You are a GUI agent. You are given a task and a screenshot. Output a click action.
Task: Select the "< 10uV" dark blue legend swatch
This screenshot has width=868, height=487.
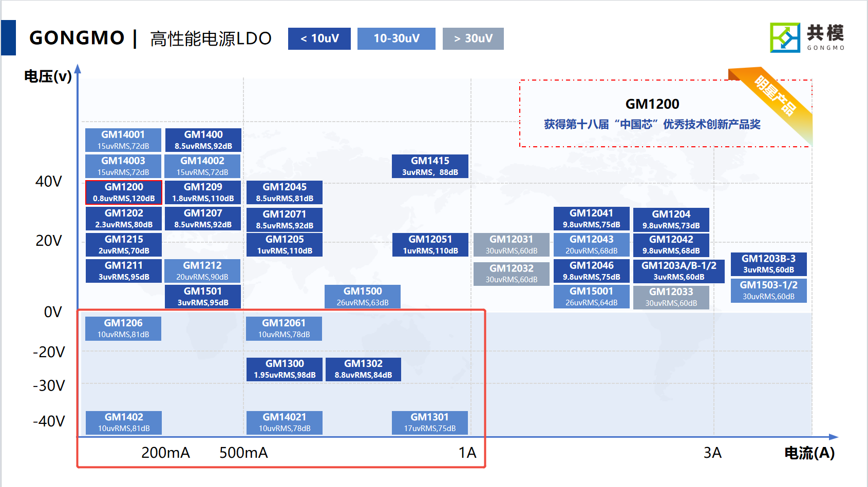click(x=319, y=38)
